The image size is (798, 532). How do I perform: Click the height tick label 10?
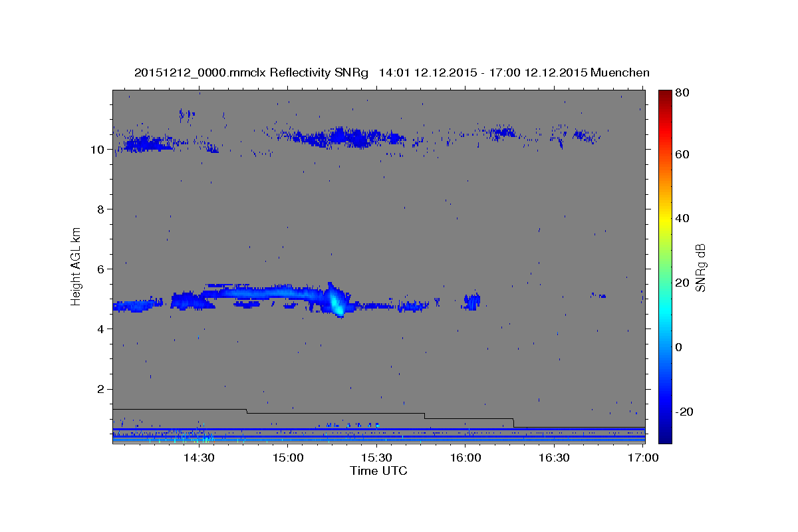[99, 150]
